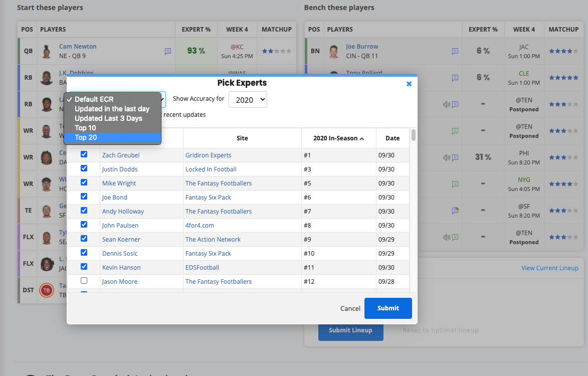The width and height of the screenshot is (588, 376).
Task: Open Gridiron Experts site link
Action: coord(208,155)
